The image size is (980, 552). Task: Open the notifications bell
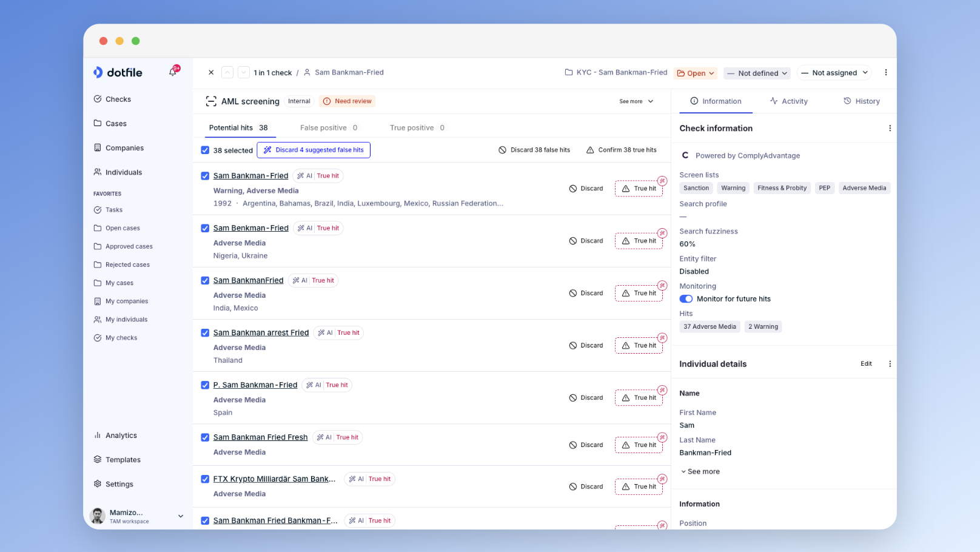coord(173,72)
